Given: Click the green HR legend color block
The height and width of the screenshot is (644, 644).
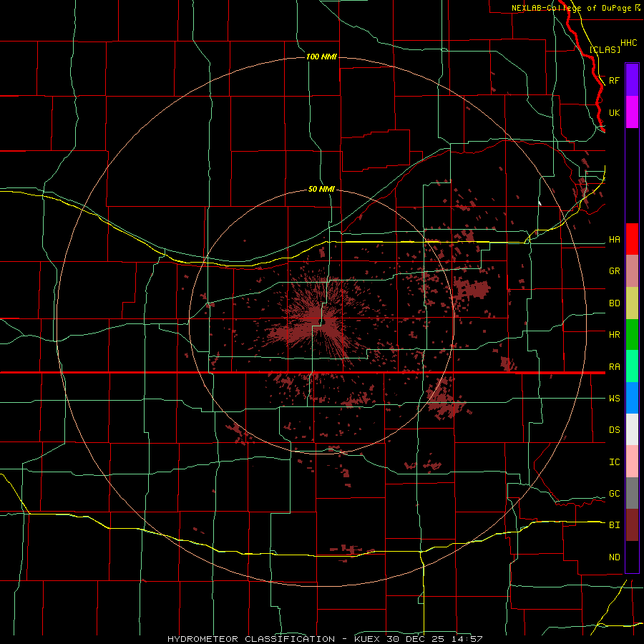Looking at the screenshot, I should point(632,335).
